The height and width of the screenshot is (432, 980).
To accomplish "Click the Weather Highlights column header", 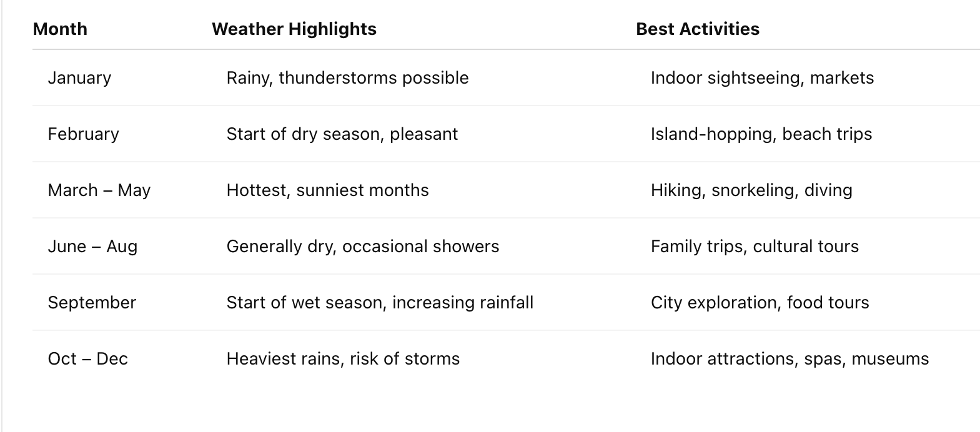I will tap(294, 29).
